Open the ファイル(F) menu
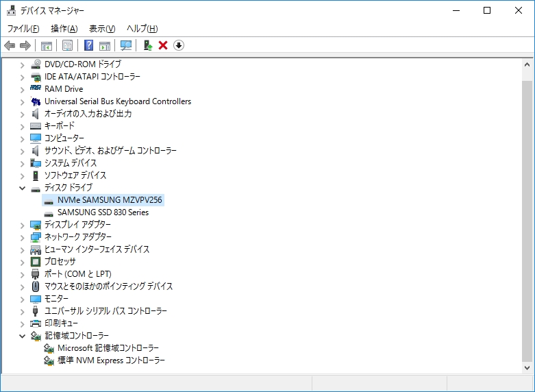Image resolution: width=535 pixels, height=392 pixels. click(23, 28)
